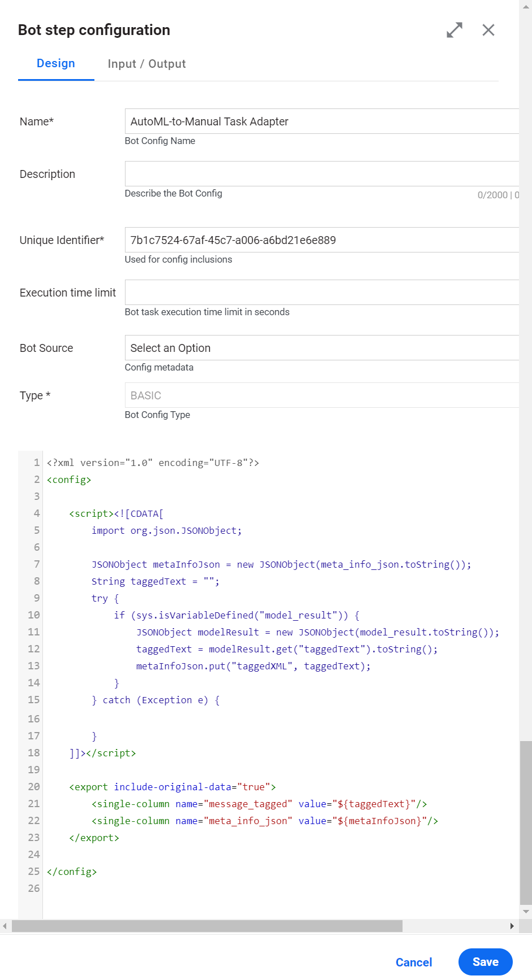Click the try { line

pyautogui.click(x=105, y=598)
